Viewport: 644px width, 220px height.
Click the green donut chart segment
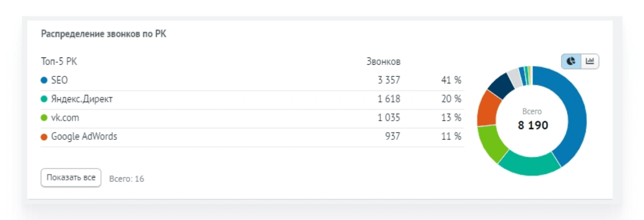pyautogui.click(x=493, y=142)
